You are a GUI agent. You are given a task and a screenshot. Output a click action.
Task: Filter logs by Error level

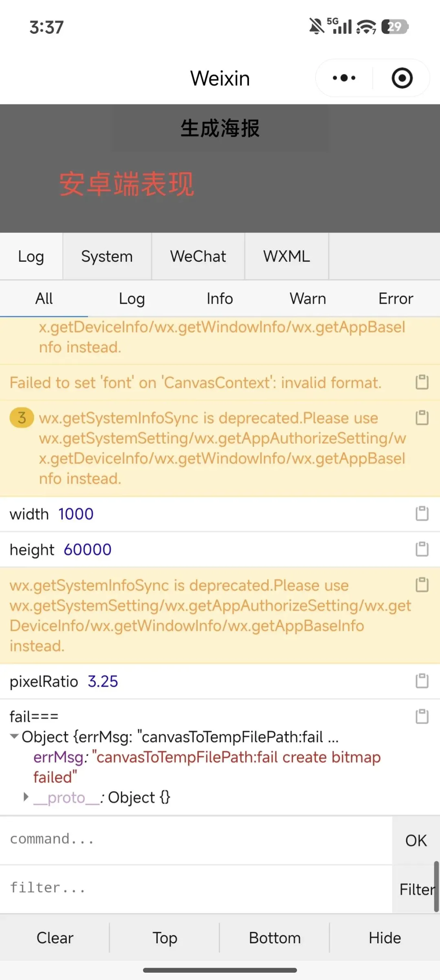(x=396, y=299)
